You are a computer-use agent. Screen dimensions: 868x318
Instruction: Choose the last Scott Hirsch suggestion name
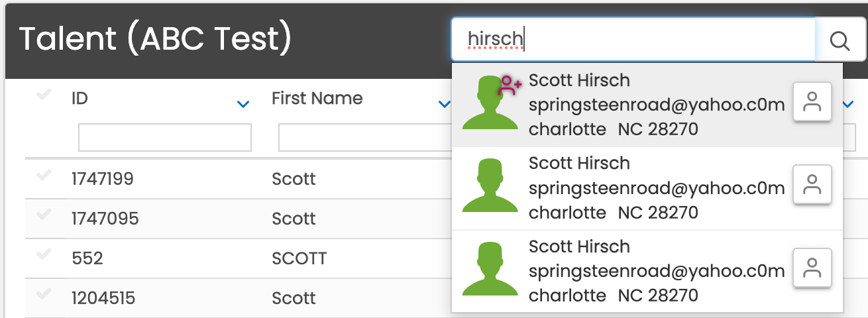click(x=580, y=246)
